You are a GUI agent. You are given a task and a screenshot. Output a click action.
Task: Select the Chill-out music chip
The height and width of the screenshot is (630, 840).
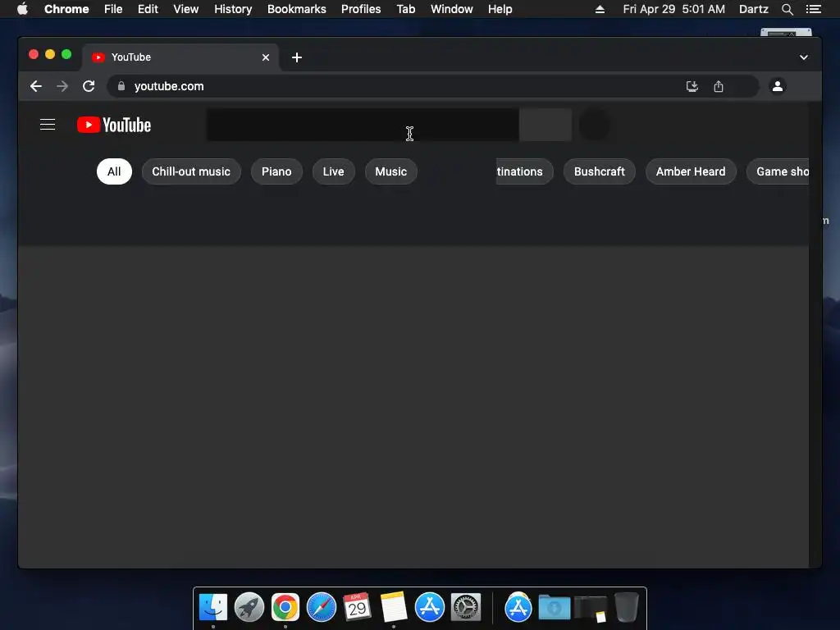[x=191, y=171]
